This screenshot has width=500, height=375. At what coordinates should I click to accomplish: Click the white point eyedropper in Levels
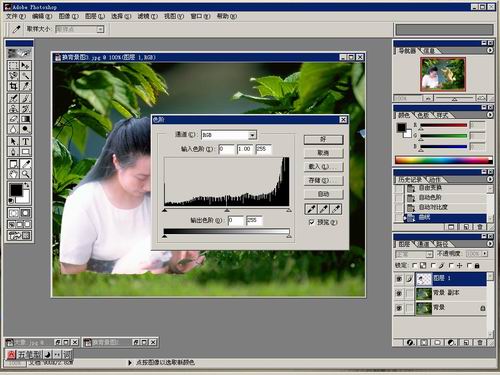(x=336, y=209)
